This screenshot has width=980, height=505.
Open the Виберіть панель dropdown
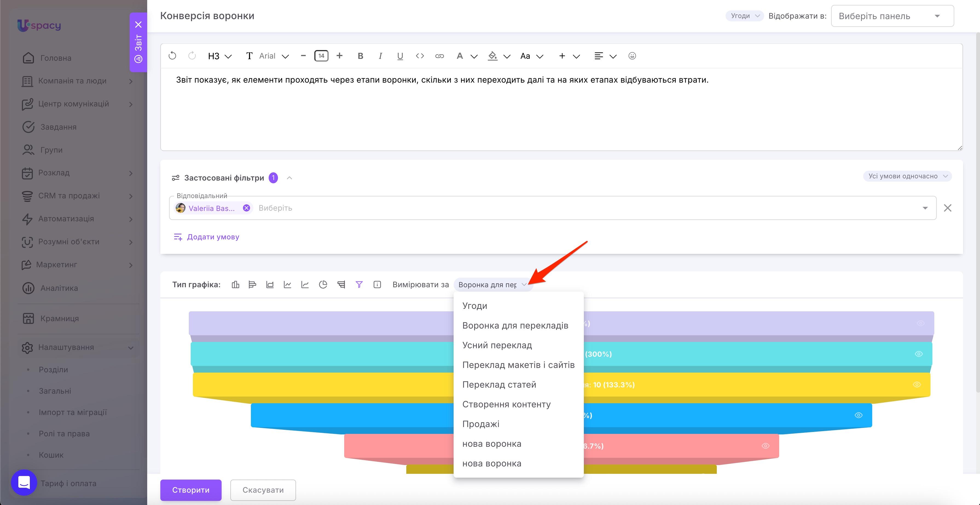tap(892, 16)
